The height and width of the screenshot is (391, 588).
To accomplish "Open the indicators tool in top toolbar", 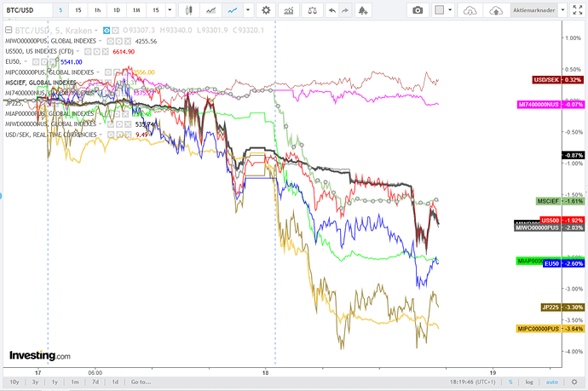I will point(289,10).
